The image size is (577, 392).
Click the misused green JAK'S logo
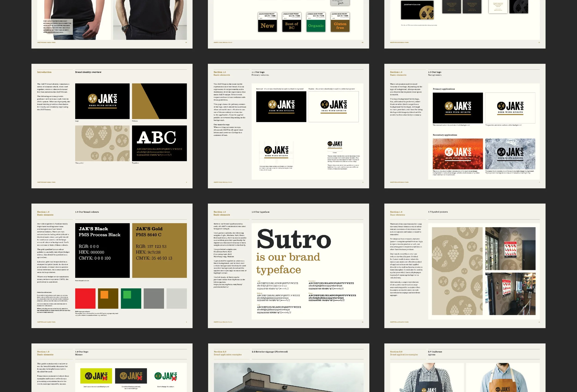166,376
